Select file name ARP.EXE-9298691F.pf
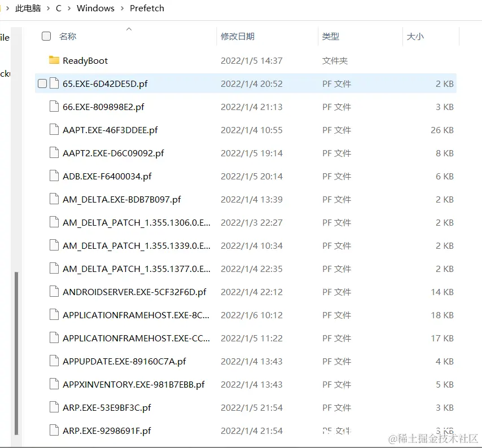482x448 pixels. pos(107,431)
